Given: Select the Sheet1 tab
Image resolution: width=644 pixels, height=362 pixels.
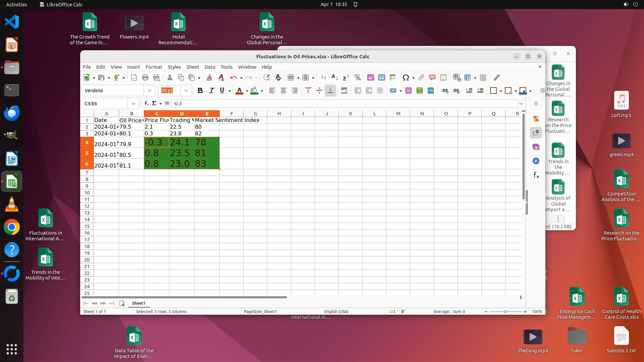Looking at the screenshot, I should point(139,303).
